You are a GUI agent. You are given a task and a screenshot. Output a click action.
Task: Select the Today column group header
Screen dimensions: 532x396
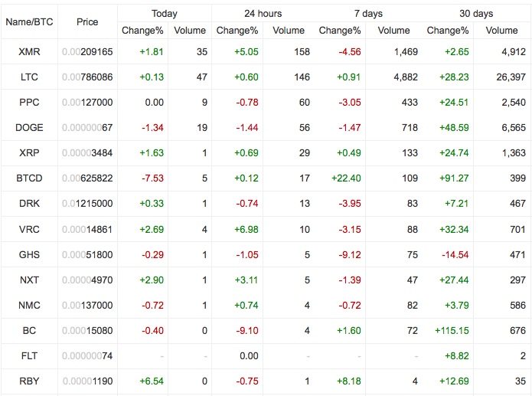pyautogui.click(x=165, y=14)
